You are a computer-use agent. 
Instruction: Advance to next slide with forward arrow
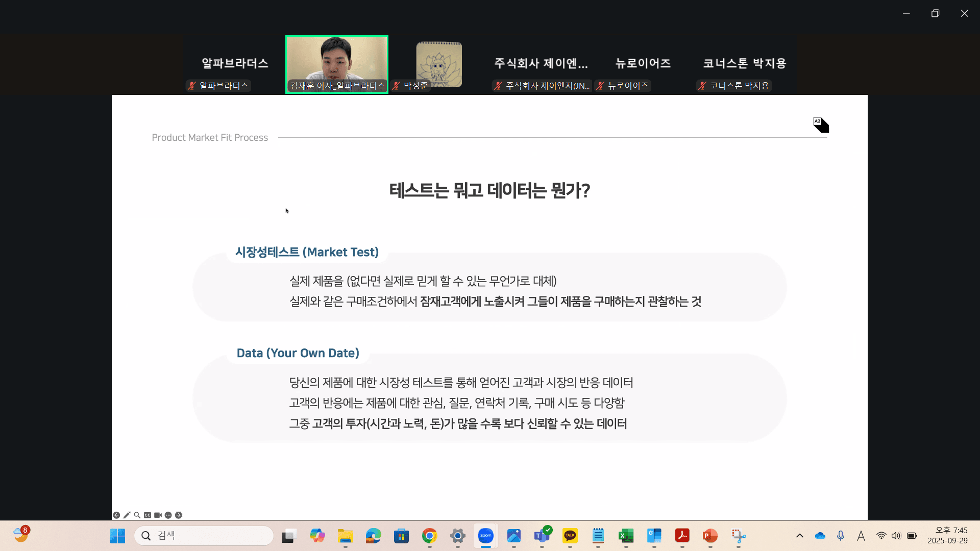pos(179,515)
